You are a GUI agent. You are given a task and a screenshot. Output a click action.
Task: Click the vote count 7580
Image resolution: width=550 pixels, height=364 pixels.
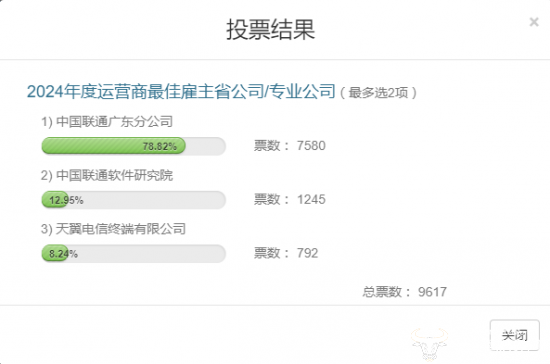pyautogui.click(x=311, y=146)
